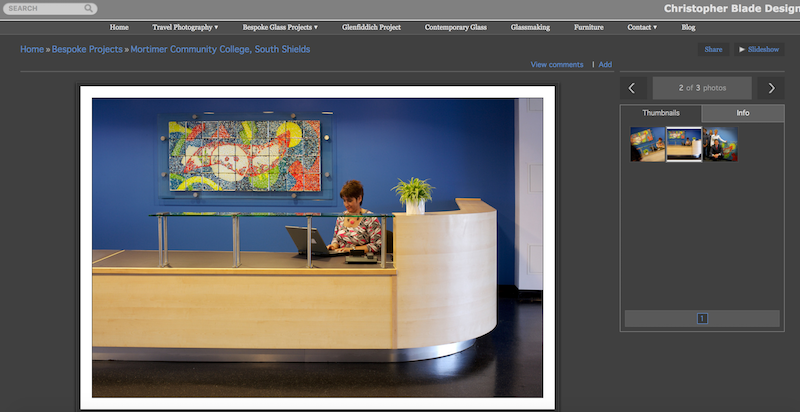The height and width of the screenshot is (412, 800).
Task: Expand Travel Photography dropdown menu
Action: pos(185,27)
